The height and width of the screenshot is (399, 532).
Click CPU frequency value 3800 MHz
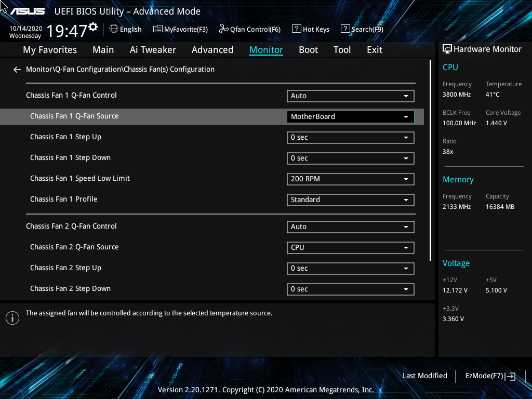(x=457, y=95)
